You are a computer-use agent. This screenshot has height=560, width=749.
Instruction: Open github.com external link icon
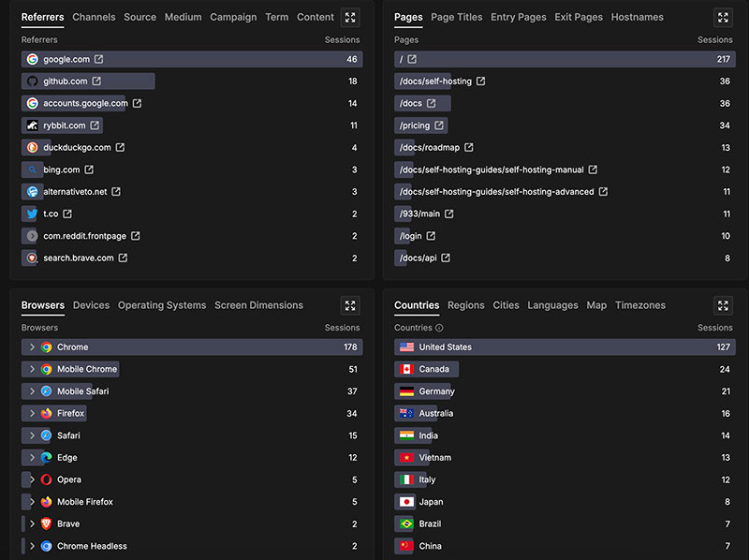tap(96, 81)
